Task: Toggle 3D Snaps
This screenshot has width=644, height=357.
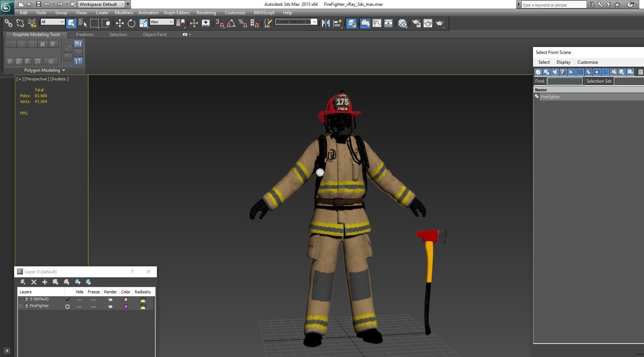Action: tap(219, 23)
